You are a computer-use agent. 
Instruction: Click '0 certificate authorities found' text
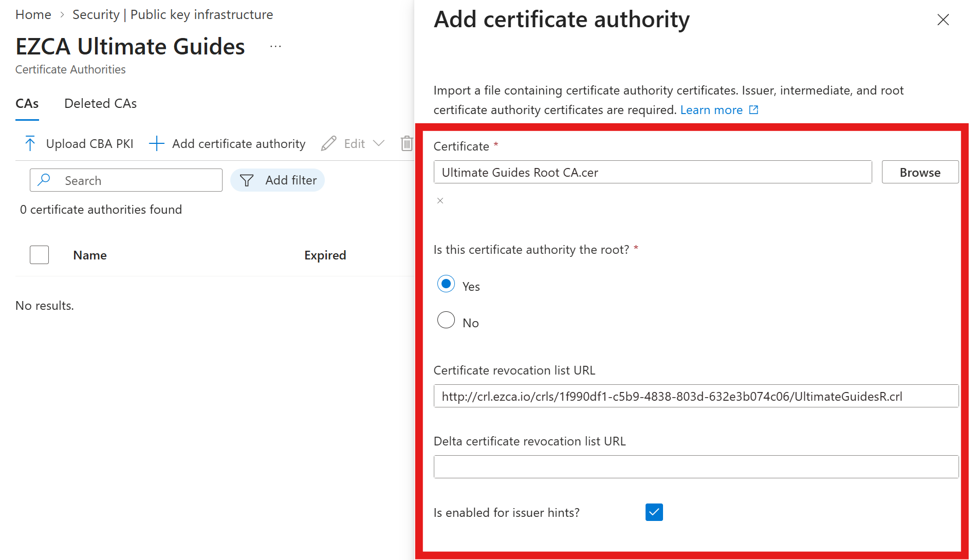[x=101, y=210]
